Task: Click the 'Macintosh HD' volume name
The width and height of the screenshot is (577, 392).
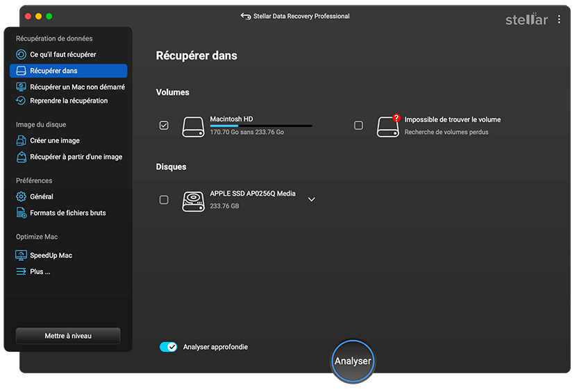Action: click(x=231, y=119)
